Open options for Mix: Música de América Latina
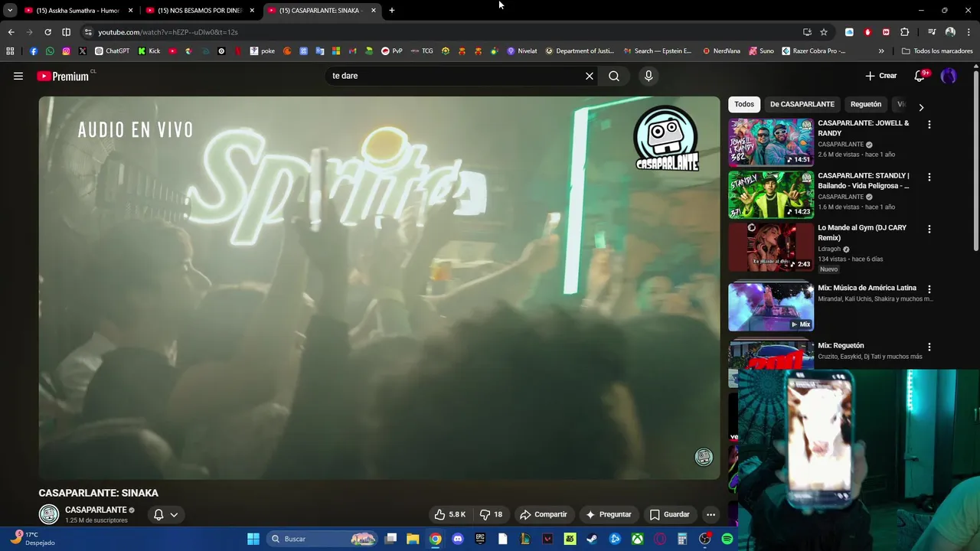Image resolution: width=980 pixels, height=551 pixels. point(929,289)
